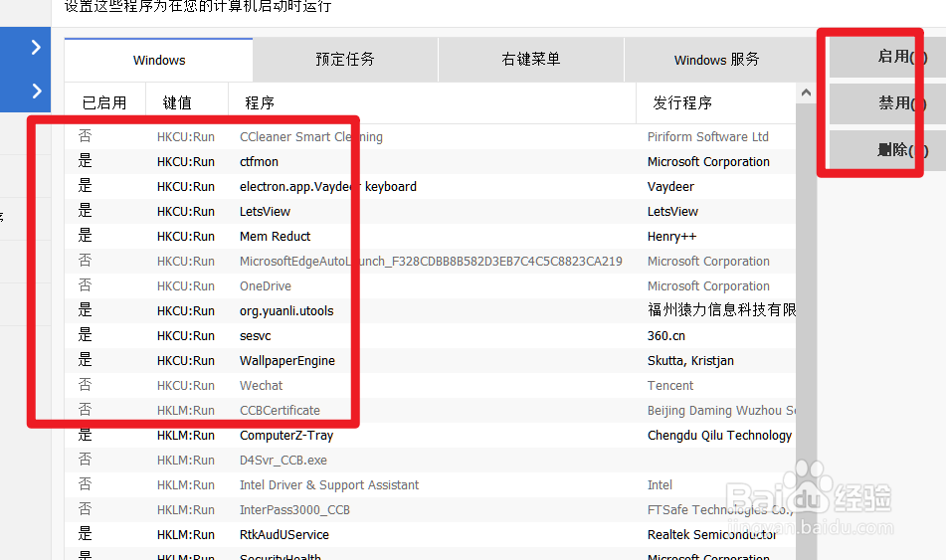Click the 否 status of OneDrive row
This screenshot has height=560, width=946.
86,285
